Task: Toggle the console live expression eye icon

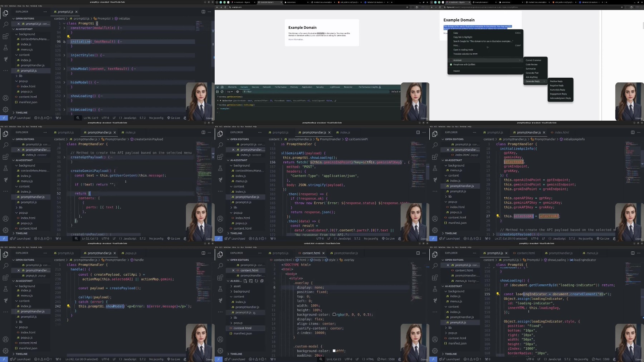Action: [238, 92]
